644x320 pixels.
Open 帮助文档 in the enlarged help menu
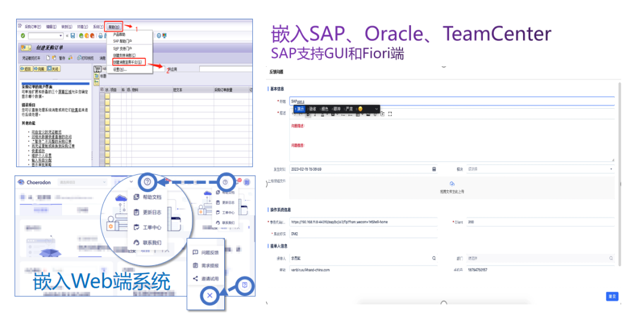(x=149, y=197)
